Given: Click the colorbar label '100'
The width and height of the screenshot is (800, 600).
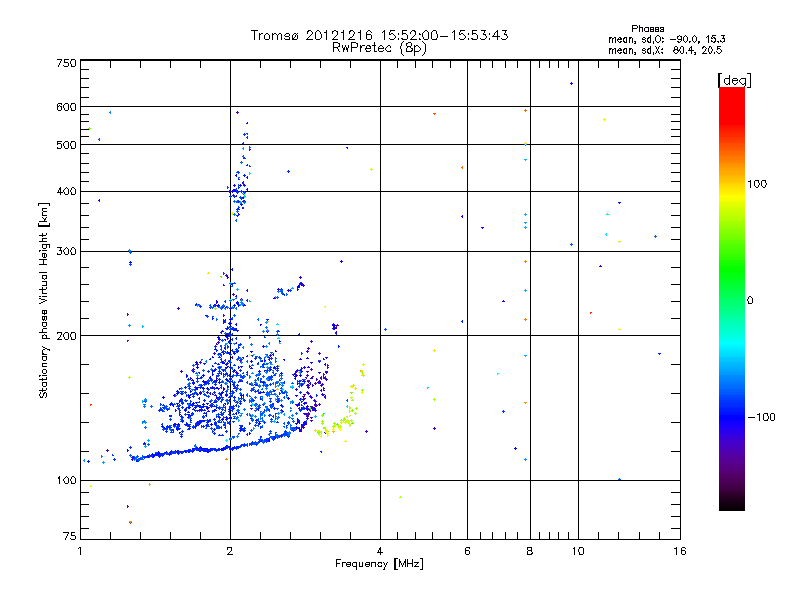Looking at the screenshot, I should click(757, 184).
